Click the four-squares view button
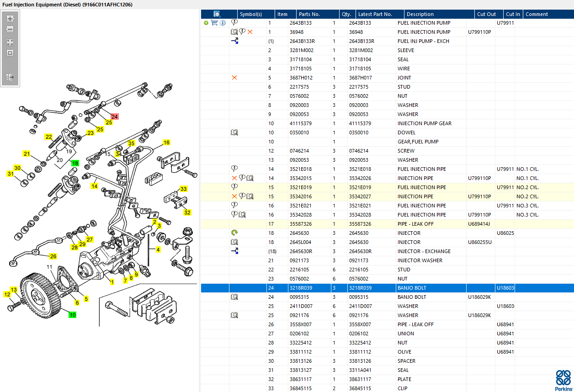574x392 pixels. (x=10, y=42)
